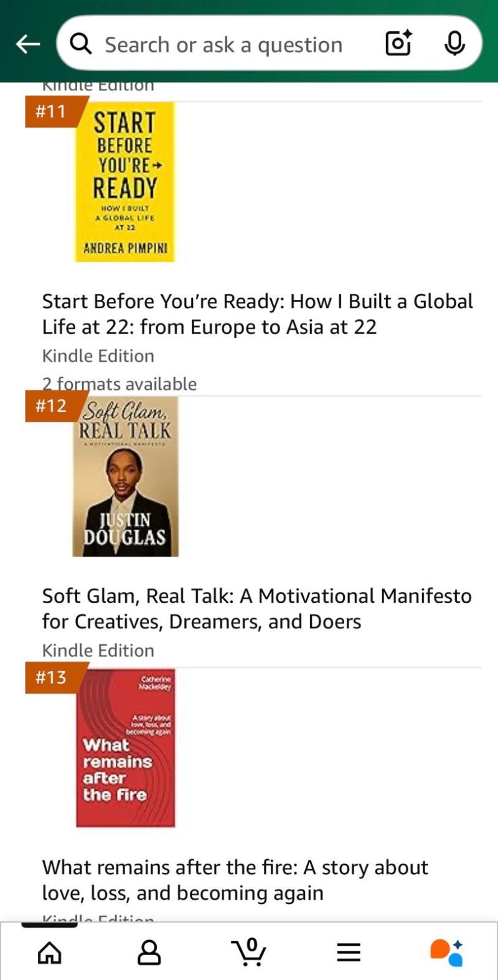Click the search magnifier icon
The height and width of the screenshot is (980, 498).
(x=80, y=44)
